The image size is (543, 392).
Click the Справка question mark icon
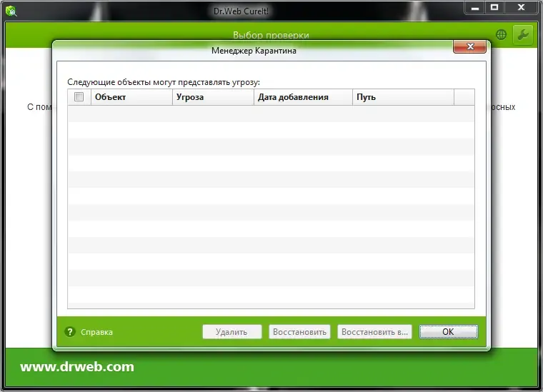point(70,332)
